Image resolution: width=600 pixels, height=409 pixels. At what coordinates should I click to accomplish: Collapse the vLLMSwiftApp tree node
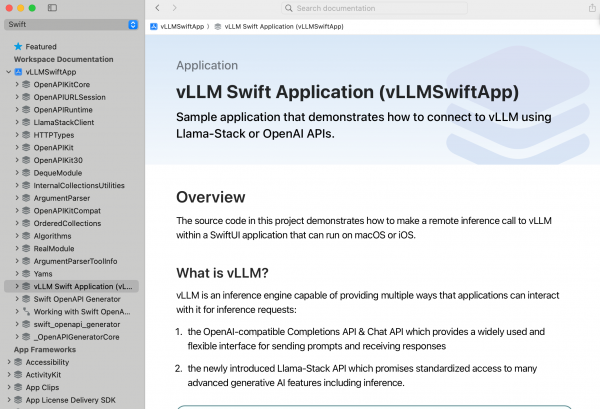click(8, 72)
